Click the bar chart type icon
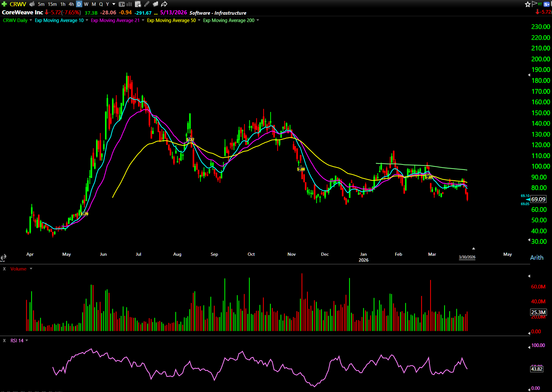Screen dimensions: 552x392 (129, 4)
